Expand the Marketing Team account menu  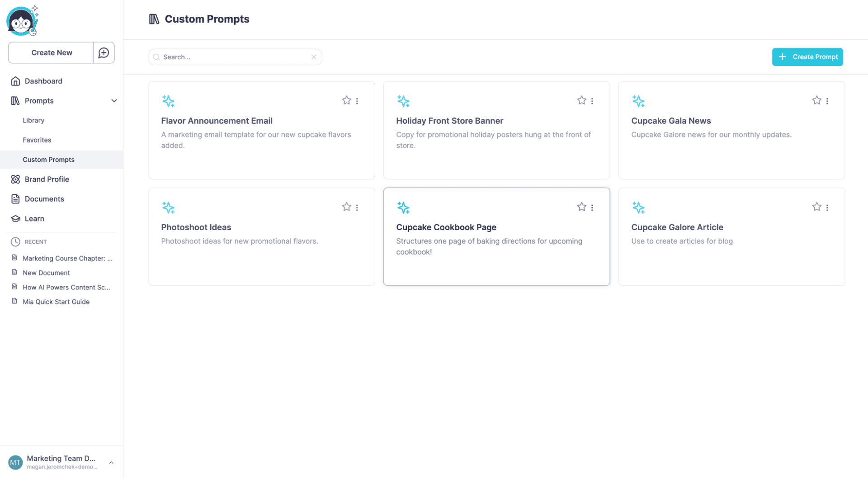[111, 462]
